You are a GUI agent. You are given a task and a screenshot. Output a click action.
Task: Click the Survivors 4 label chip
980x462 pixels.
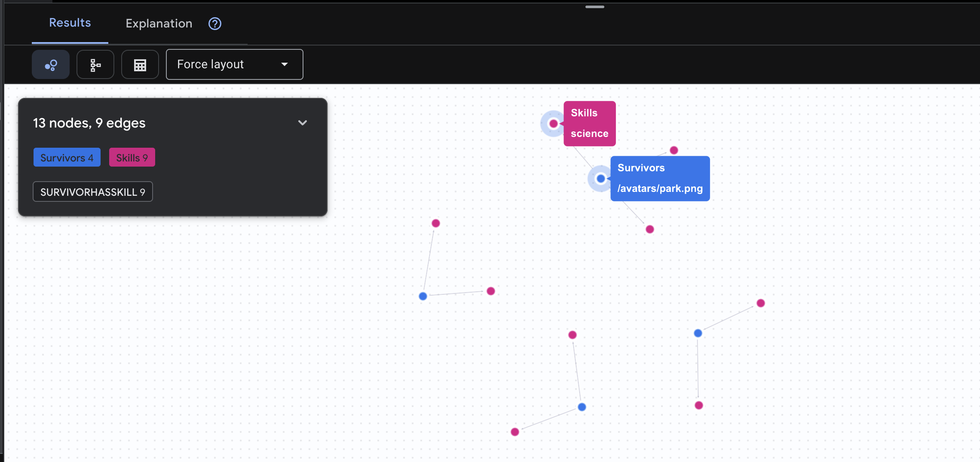(x=67, y=158)
